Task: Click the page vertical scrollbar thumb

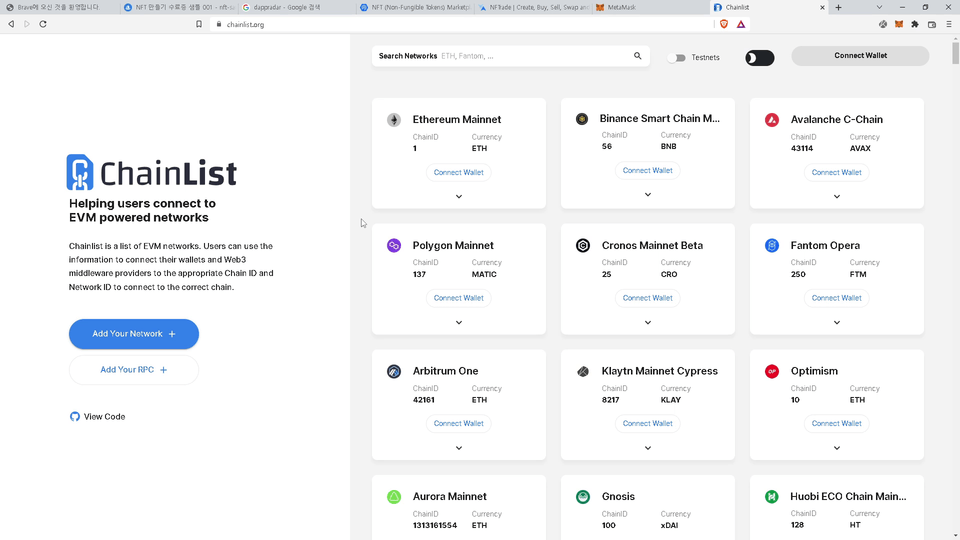Action: pyautogui.click(x=956, y=51)
